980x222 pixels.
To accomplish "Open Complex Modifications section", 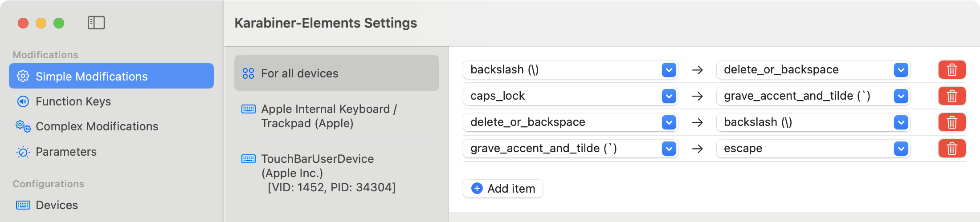I will click(97, 126).
